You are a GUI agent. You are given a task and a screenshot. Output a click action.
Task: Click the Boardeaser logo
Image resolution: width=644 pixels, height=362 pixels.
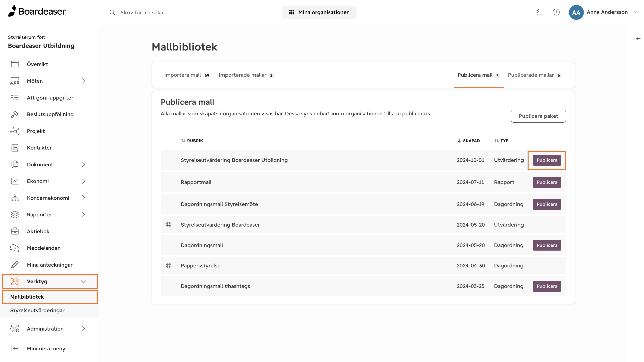(x=36, y=11)
